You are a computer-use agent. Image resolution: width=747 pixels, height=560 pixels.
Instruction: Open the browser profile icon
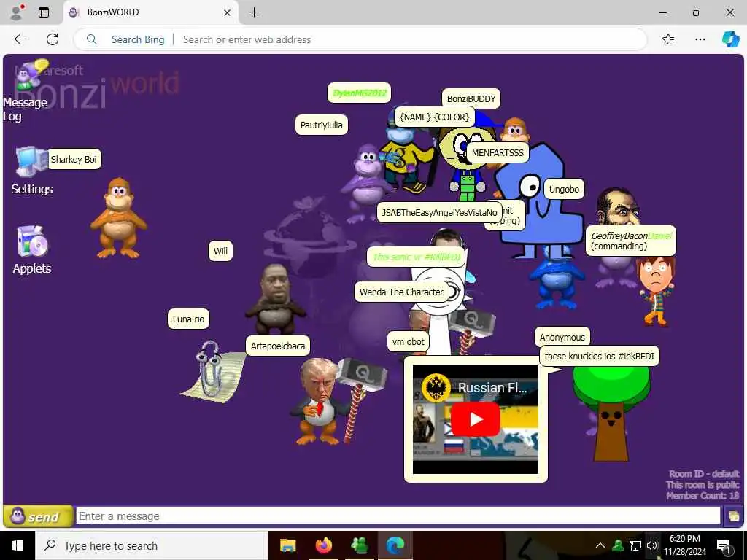click(x=17, y=12)
